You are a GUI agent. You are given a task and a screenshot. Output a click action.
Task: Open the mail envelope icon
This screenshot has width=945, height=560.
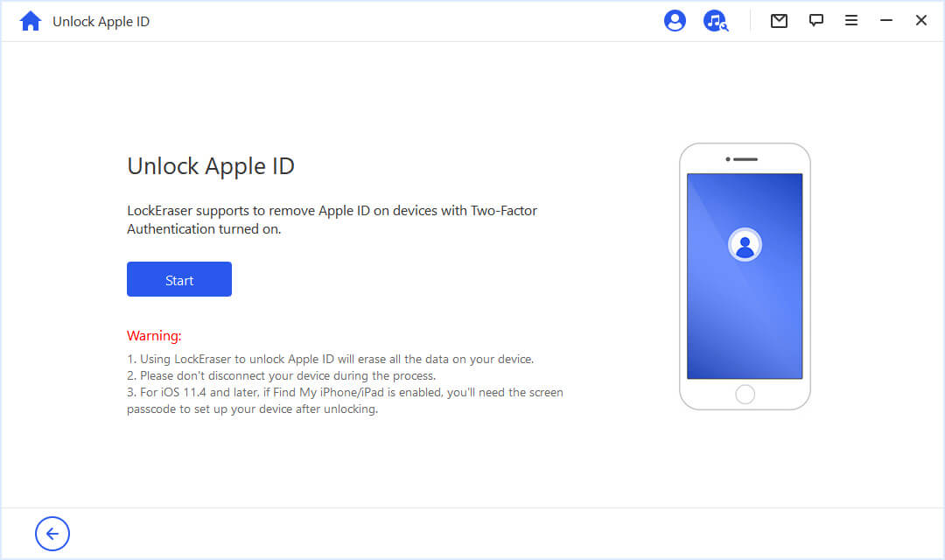(x=779, y=21)
